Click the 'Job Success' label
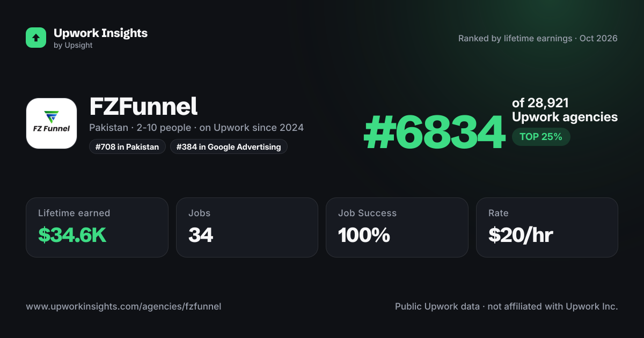The height and width of the screenshot is (338, 644). (367, 213)
